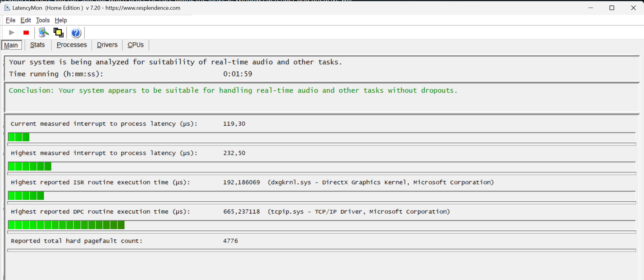The width and height of the screenshot is (644, 280).
Task: Show the CPUs tab
Action: pos(135,45)
